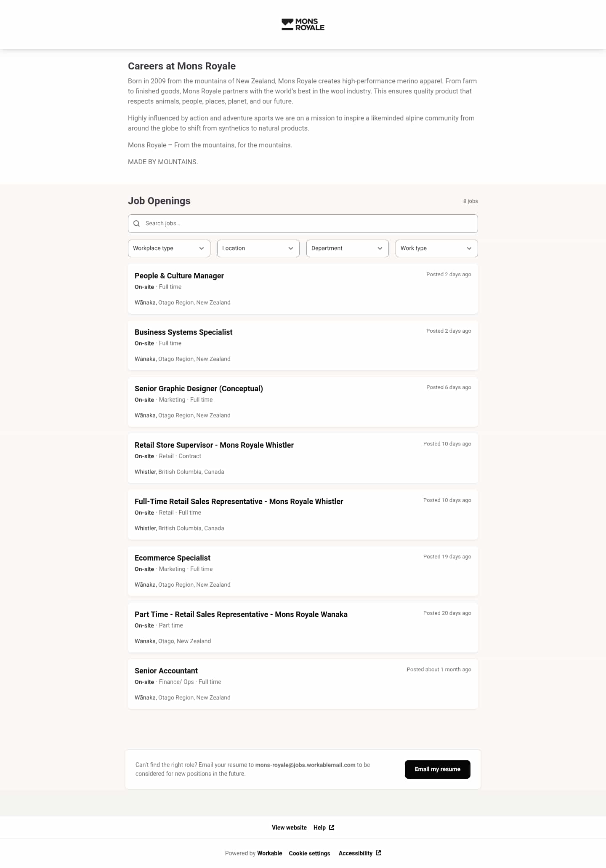Click the View website link
Viewport: 606px width, 868px height.
[x=289, y=828]
